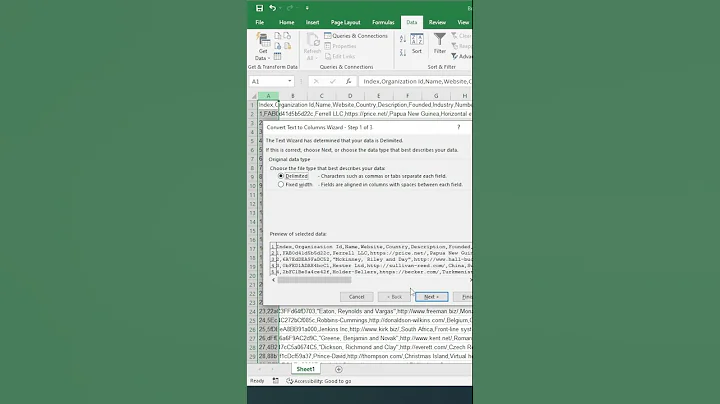Expand the Name Box dropdown arrow

290,81
